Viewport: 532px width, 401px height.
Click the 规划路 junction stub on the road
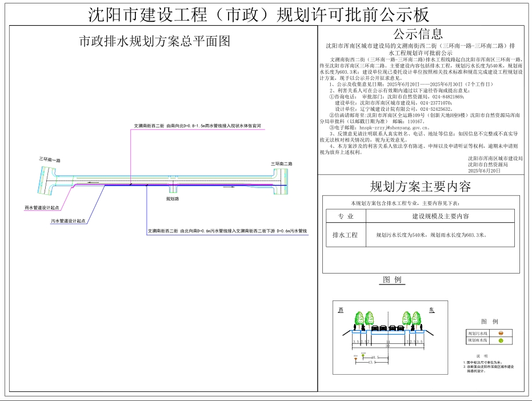pyautogui.click(x=172, y=189)
